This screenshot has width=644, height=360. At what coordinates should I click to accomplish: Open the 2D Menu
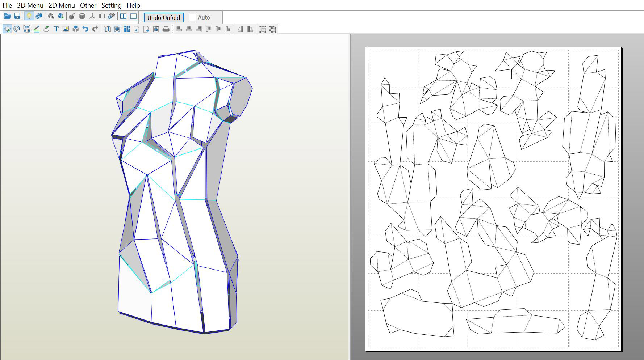[62, 5]
